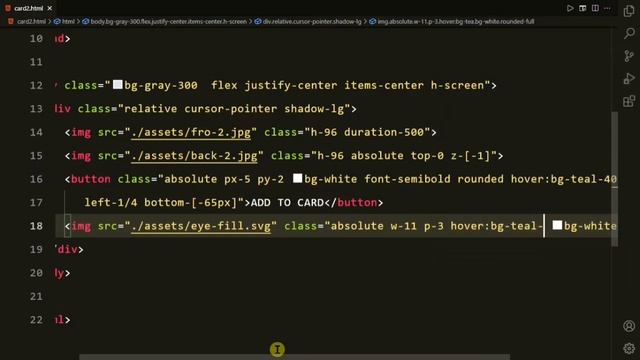Open the ./assets/fro-2.jpg link
640x360 pixels.
(x=191, y=132)
